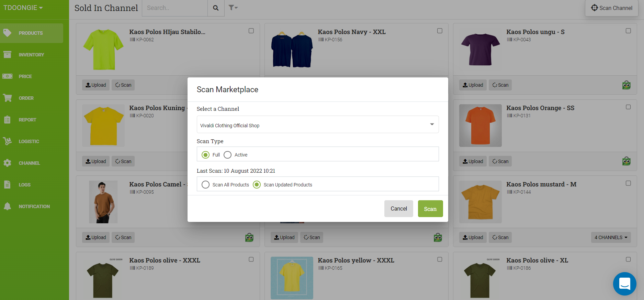The image size is (644, 300).
Task: Click the Notification bell icon in sidebar
Action: (7, 206)
